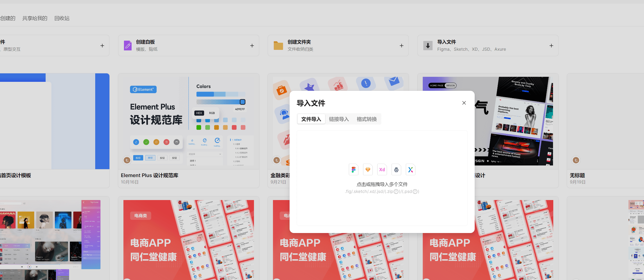
Task: Click the purple whiteboard pencil icon
Action: [128, 46]
